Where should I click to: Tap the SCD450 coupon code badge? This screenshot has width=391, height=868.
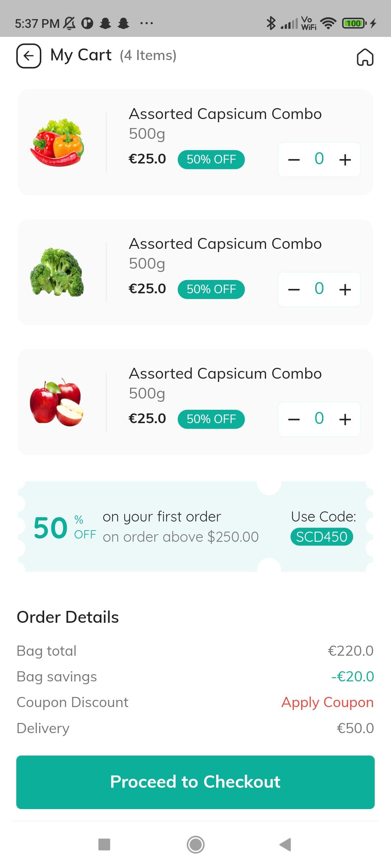[321, 537]
